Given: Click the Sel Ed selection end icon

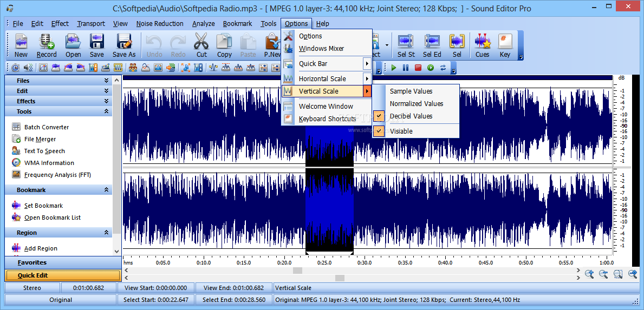Looking at the screenshot, I should pyautogui.click(x=432, y=42).
